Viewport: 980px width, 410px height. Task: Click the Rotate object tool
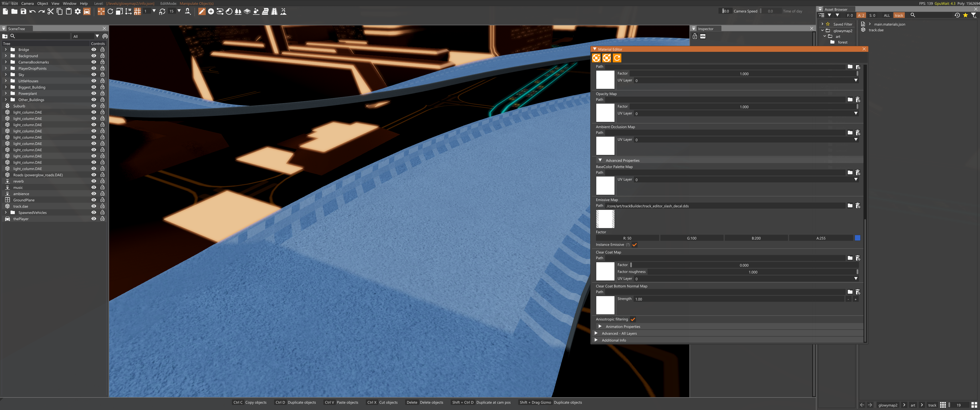coord(110,11)
